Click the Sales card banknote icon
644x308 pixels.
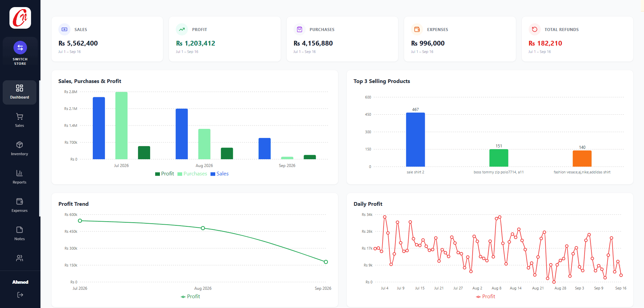tap(64, 29)
